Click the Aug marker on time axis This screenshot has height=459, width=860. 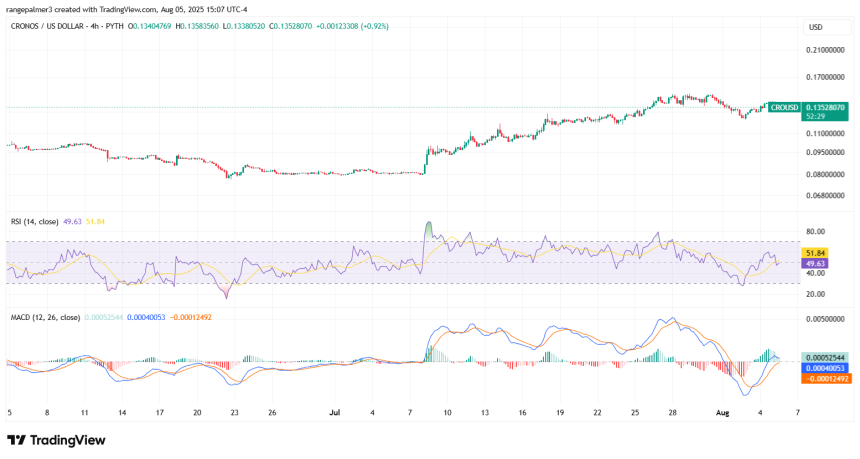coord(722,412)
